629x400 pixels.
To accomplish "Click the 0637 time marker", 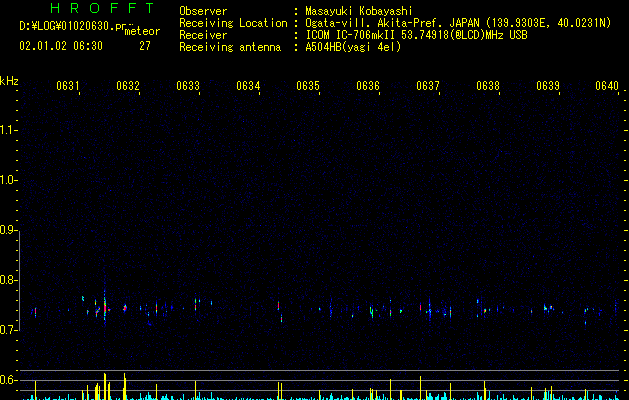I will tap(428, 86).
